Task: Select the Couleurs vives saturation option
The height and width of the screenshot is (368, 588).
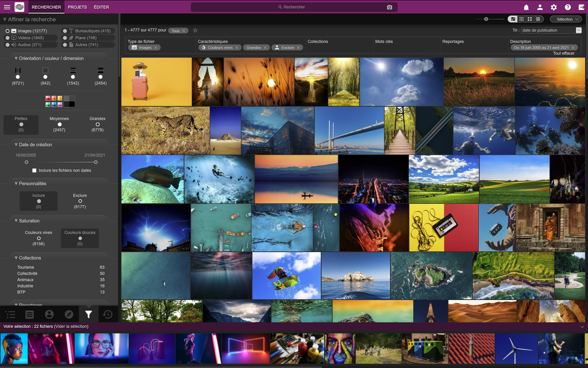Action: [39, 238]
